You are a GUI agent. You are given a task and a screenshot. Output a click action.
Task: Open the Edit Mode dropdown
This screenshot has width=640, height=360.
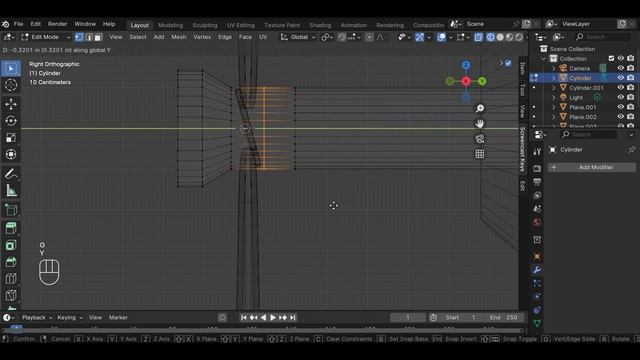46,37
